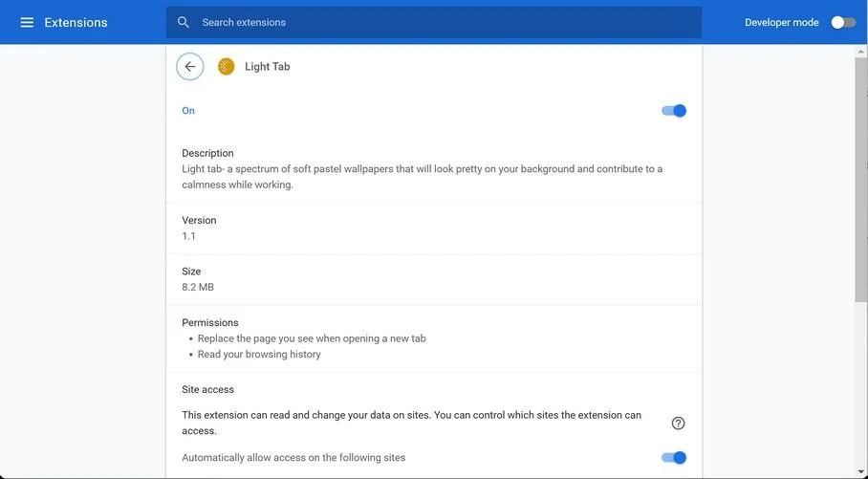This screenshot has width=868, height=479.
Task: Click the On status label
Action: pos(188,111)
